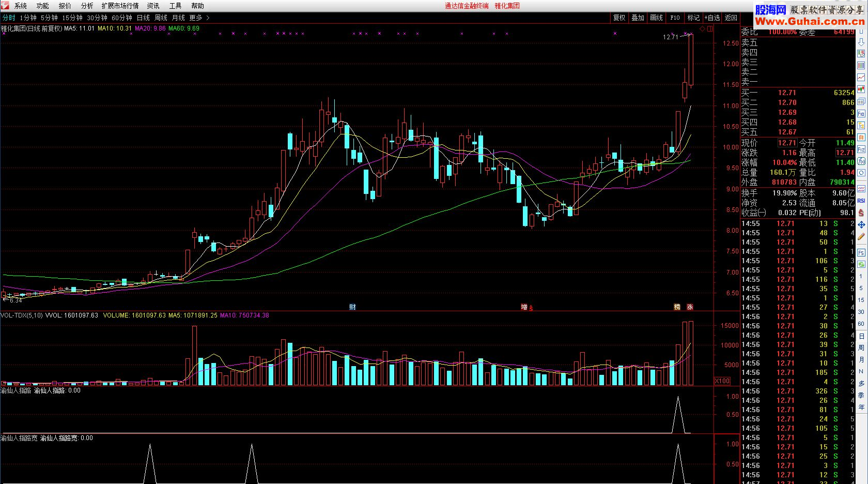Click the red split-pane rectangle icon

tap(710, 29)
